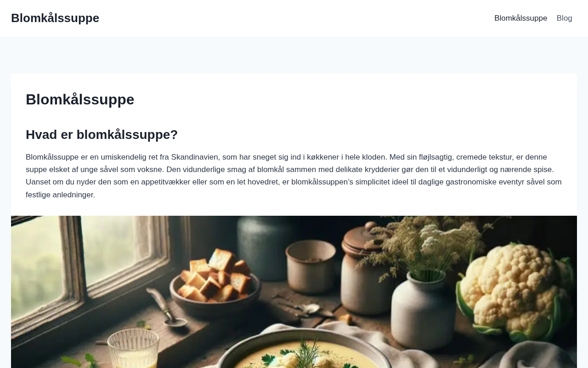Click the text 'festlige anledninger' ending the paragraph
The image size is (588, 368).
(x=59, y=195)
